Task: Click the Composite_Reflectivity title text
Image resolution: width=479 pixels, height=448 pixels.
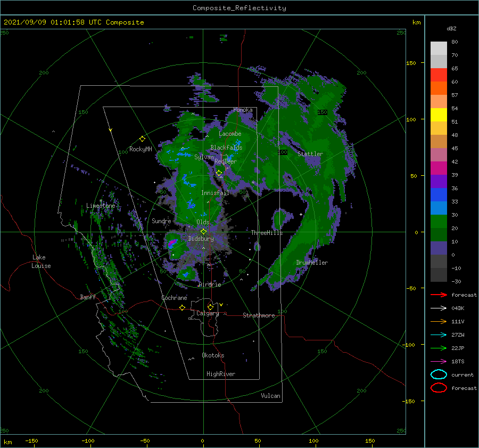Action: (239, 8)
